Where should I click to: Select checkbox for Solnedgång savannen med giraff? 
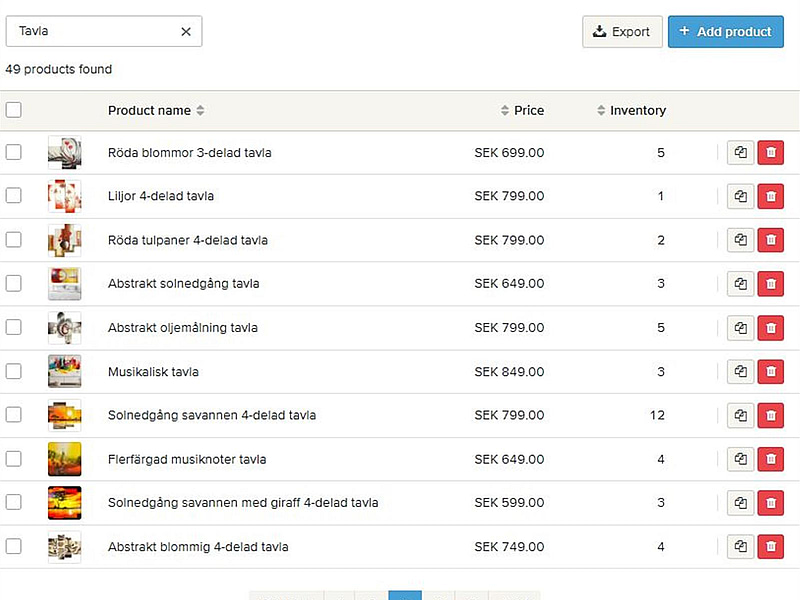click(x=14, y=503)
